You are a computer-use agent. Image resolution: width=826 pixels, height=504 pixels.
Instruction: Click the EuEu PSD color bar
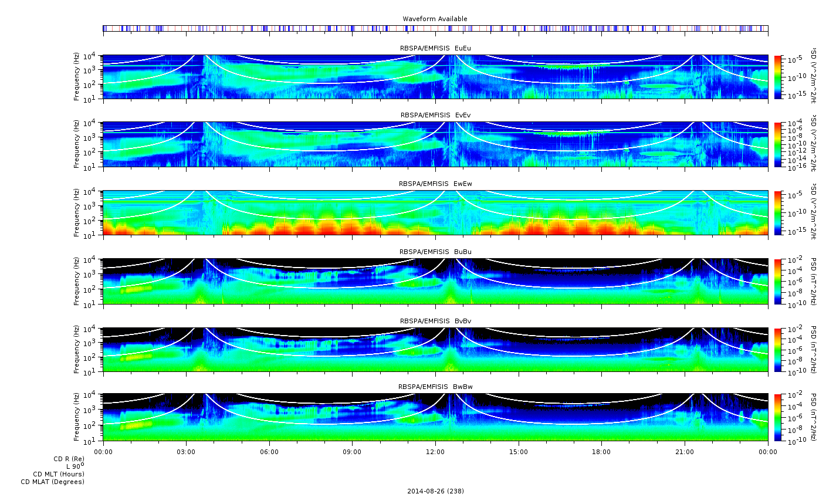coord(778,77)
